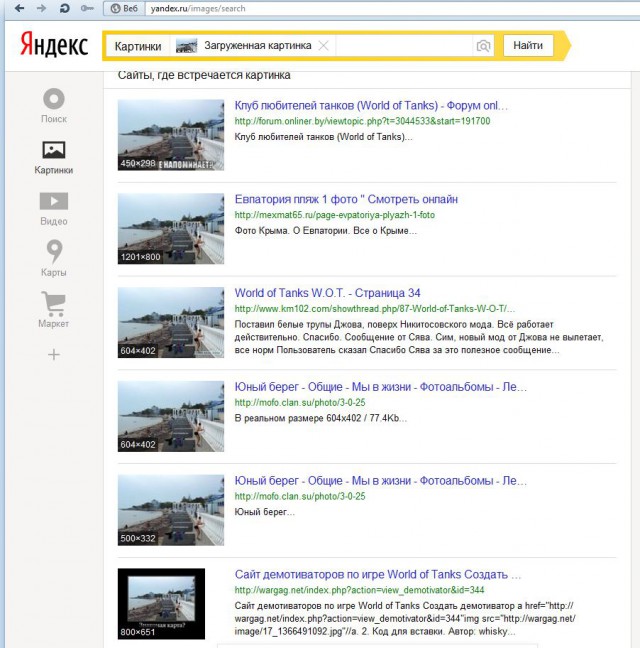Open Маркет in the left sidebar

pyautogui.click(x=54, y=310)
